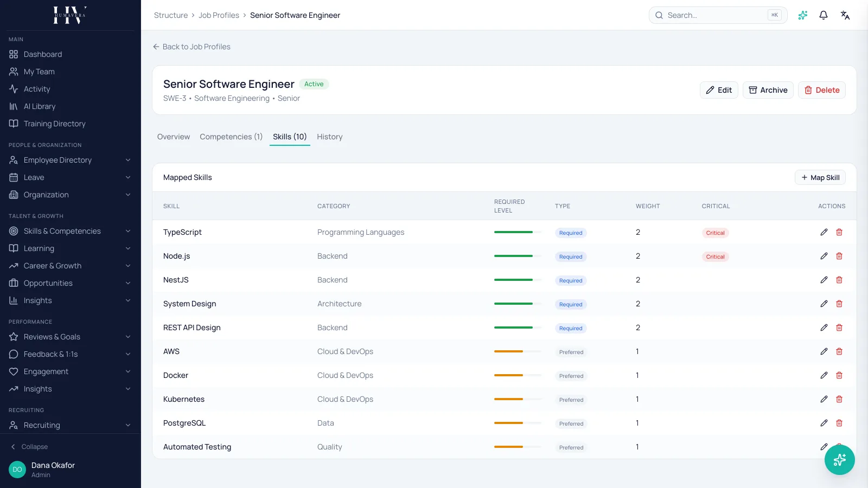This screenshot has height=488, width=868.
Task: Expand Reviews & Goals menu
Action: pos(70,337)
